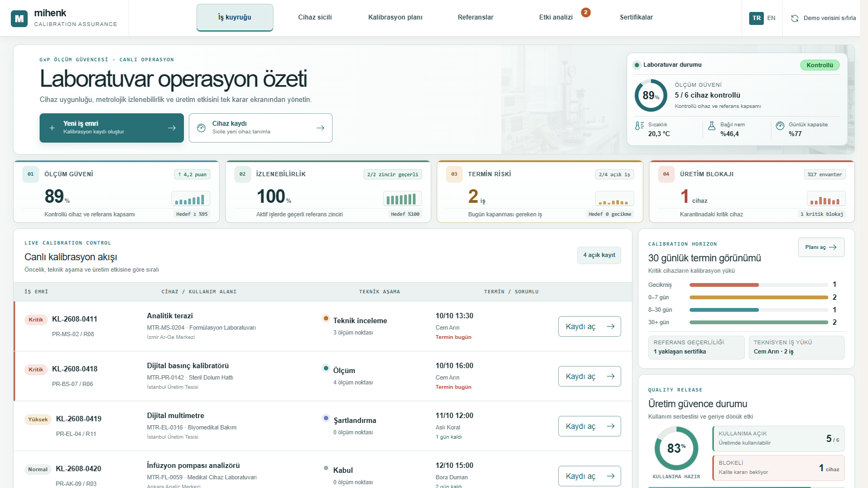The height and width of the screenshot is (488, 868).
Task: Click the notification badge on Etki analizi
Action: [x=586, y=12]
